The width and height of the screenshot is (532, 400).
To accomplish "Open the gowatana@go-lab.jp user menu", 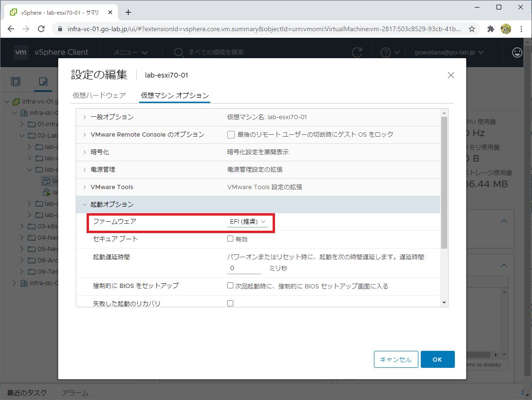I will coord(449,52).
